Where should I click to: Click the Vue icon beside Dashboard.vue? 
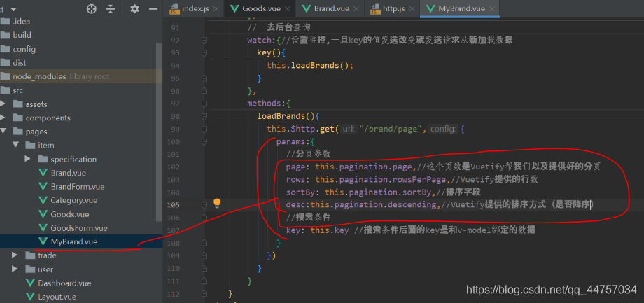coord(30,283)
